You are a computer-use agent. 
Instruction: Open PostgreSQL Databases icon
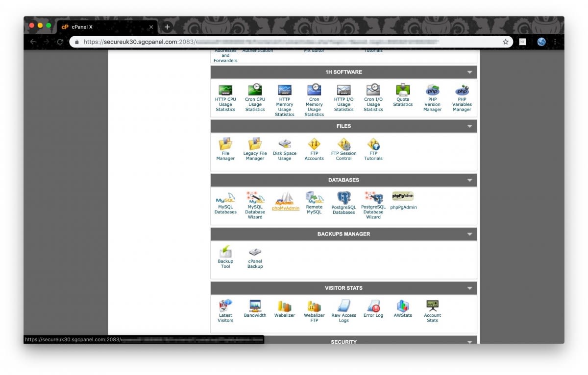[344, 198]
